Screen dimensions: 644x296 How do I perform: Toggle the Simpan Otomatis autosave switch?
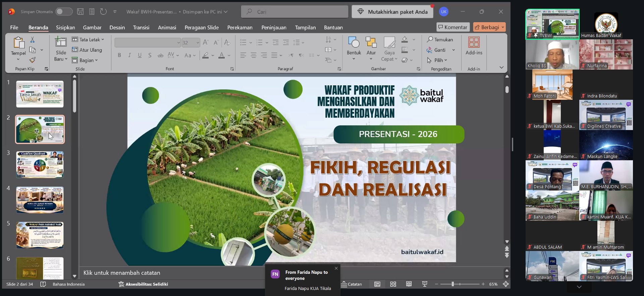point(64,12)
